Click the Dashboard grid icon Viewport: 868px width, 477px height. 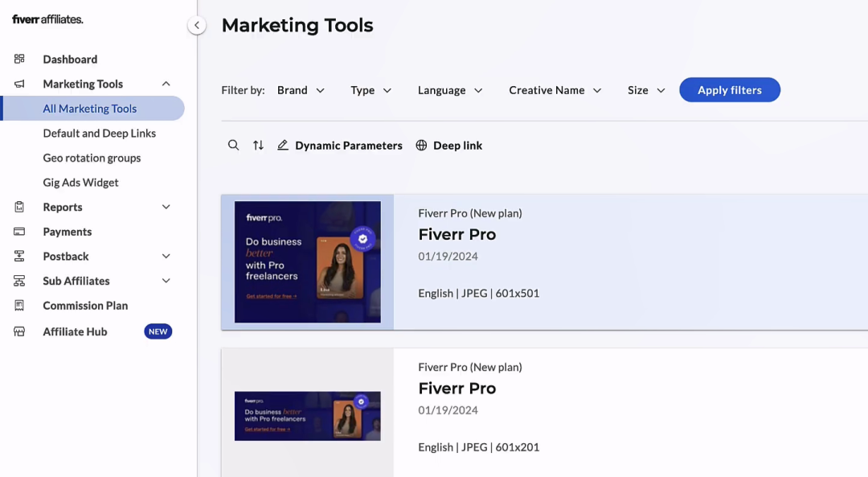click(x=19, y=59)
